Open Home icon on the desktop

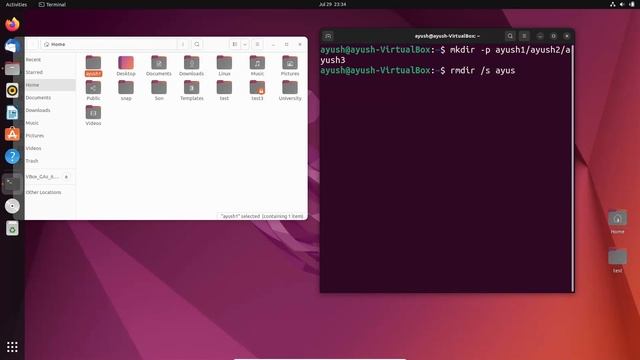[618, 222]
